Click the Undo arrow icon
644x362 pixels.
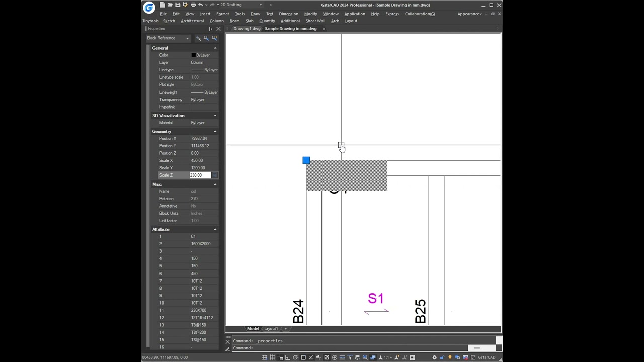click(x=201, y=5)
